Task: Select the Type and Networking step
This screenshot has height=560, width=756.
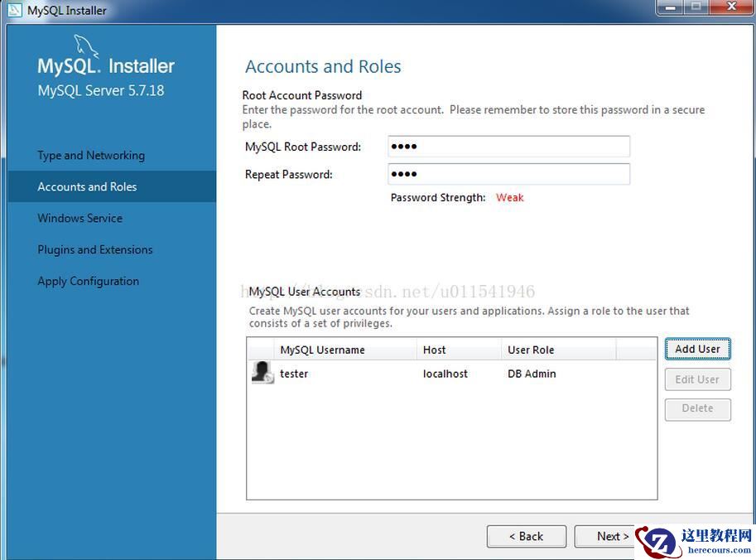Action: (91, 155)
